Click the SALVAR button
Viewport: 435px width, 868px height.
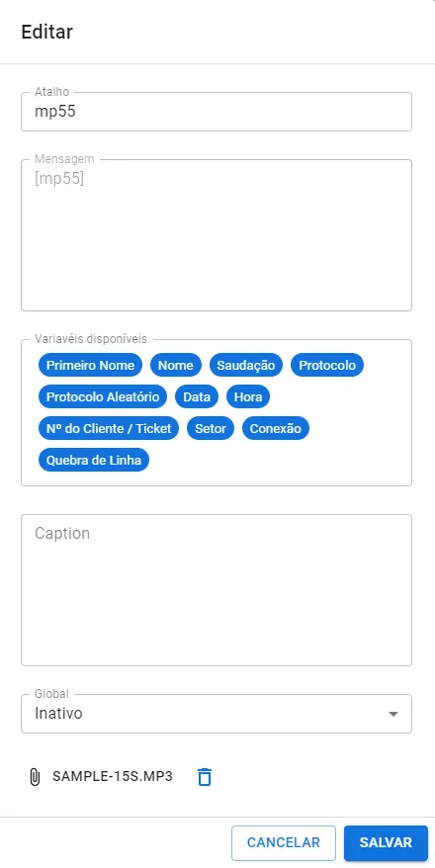[386, 843]
